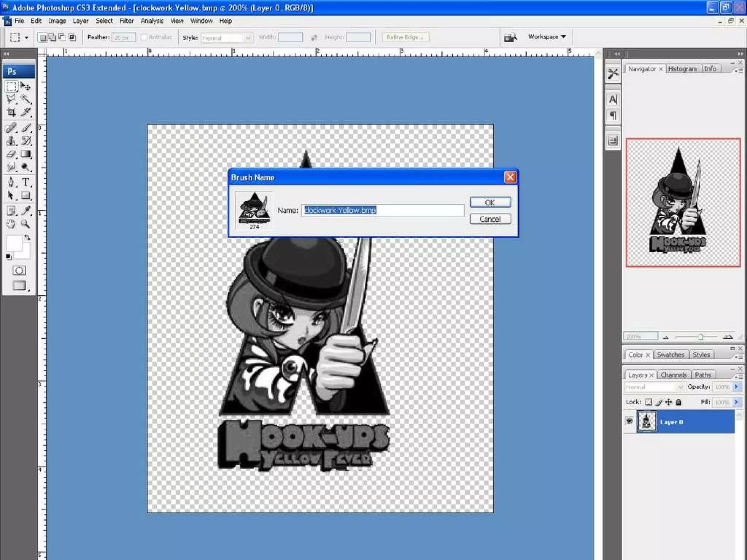This screenshot has width=747, height=560.
Task: Select the Eyedropper tool
Action: (26, 210)
